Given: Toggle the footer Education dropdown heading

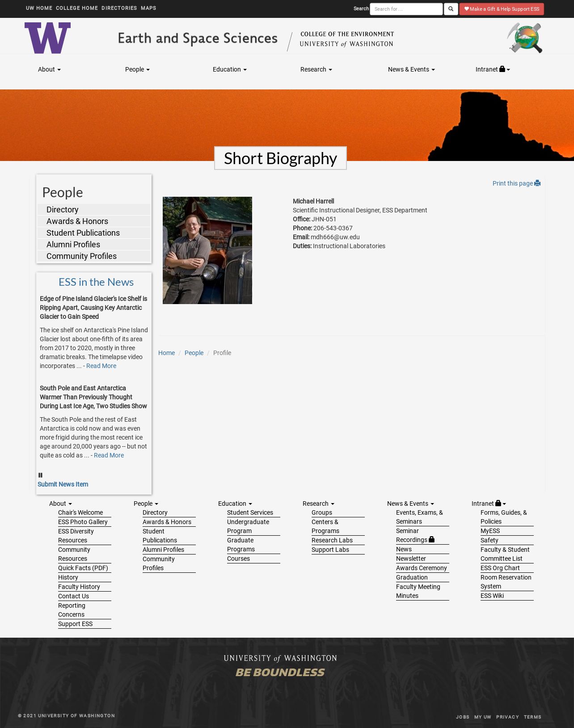Looking at the screenshot, I should click(x=235, y=504).
